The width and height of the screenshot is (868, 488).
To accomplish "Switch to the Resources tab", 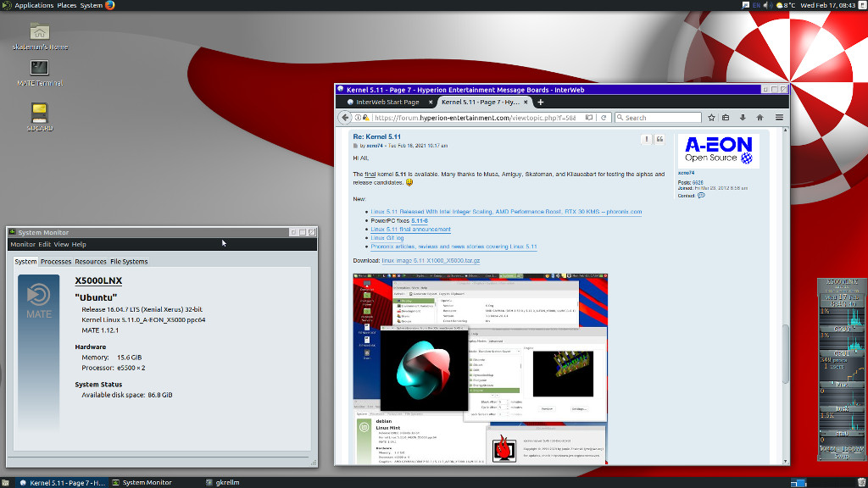I will (90, 261).
